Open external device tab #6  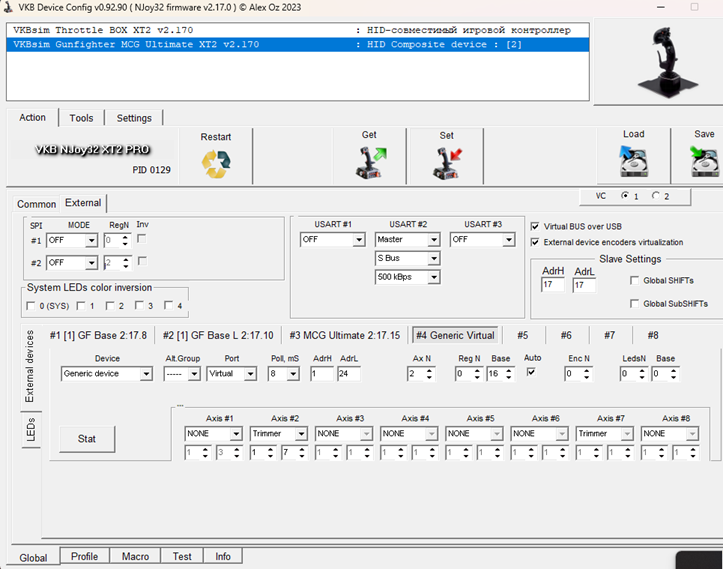pyautogui.click(x=566, y=335)
